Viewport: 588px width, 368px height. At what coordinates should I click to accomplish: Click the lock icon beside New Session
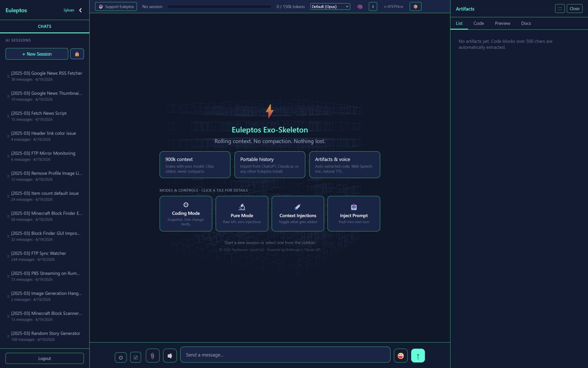coord(77,54)
